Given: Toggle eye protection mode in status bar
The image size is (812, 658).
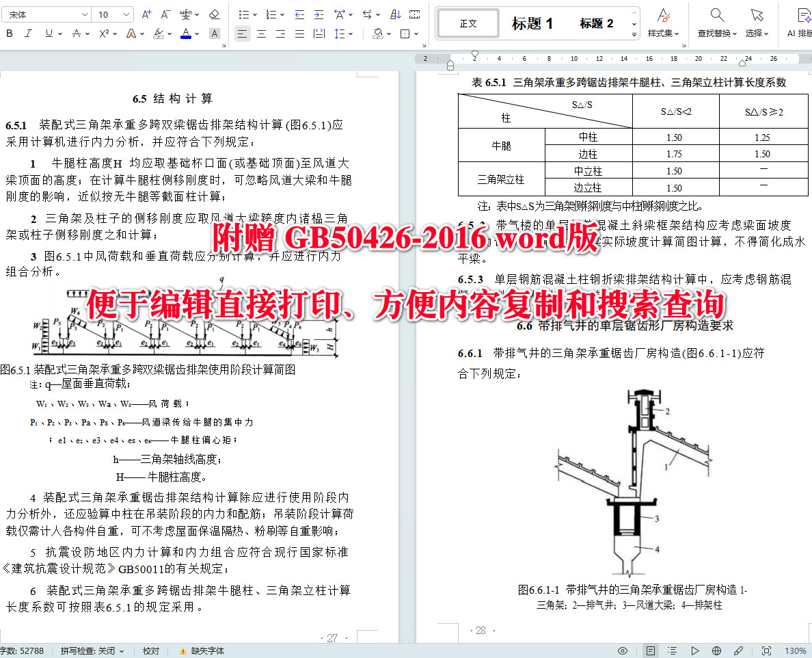Looking at the screenshot, I should point(623,650).
